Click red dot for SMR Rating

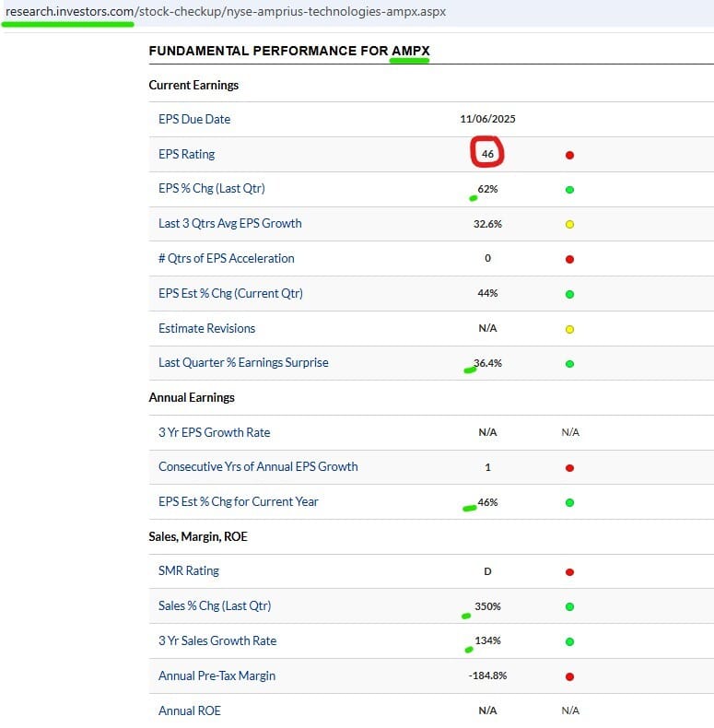pyautogui.click(x=569, y=572)
